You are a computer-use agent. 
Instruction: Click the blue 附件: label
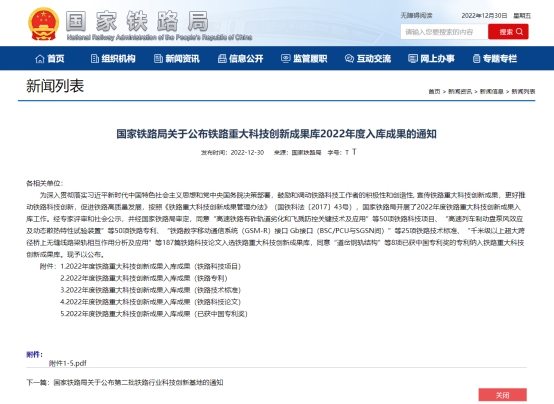point(34,355)
